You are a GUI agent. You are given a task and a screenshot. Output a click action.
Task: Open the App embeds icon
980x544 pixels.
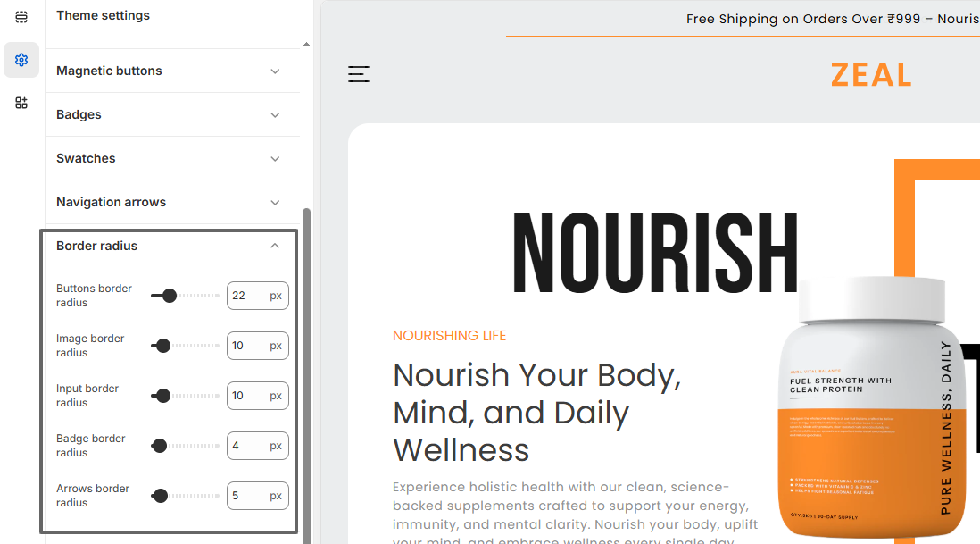21,103
